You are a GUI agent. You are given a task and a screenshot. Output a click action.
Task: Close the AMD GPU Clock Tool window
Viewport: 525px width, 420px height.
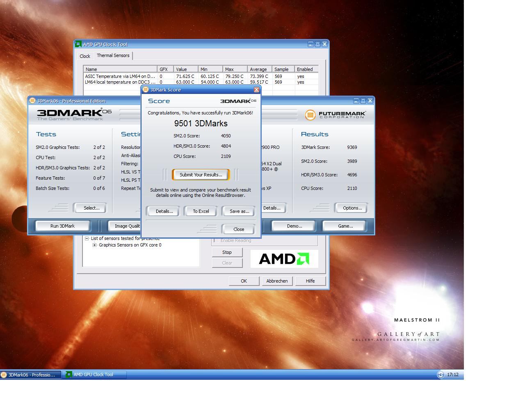click(x=324, y=44)
